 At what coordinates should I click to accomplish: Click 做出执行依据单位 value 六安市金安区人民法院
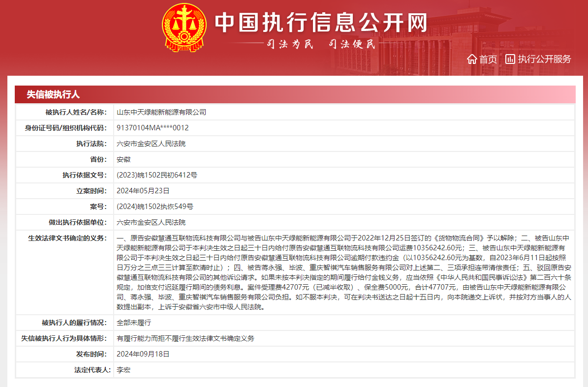(151, 222)
